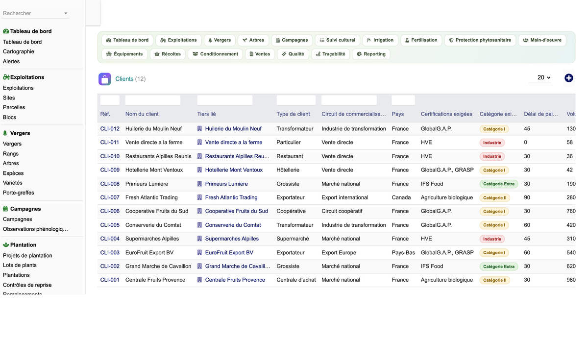Image resolution: width=588 pixels, height=364 pixels.
Task: Click the Vergers sidebar tree icon
Action: pos(5,133)
